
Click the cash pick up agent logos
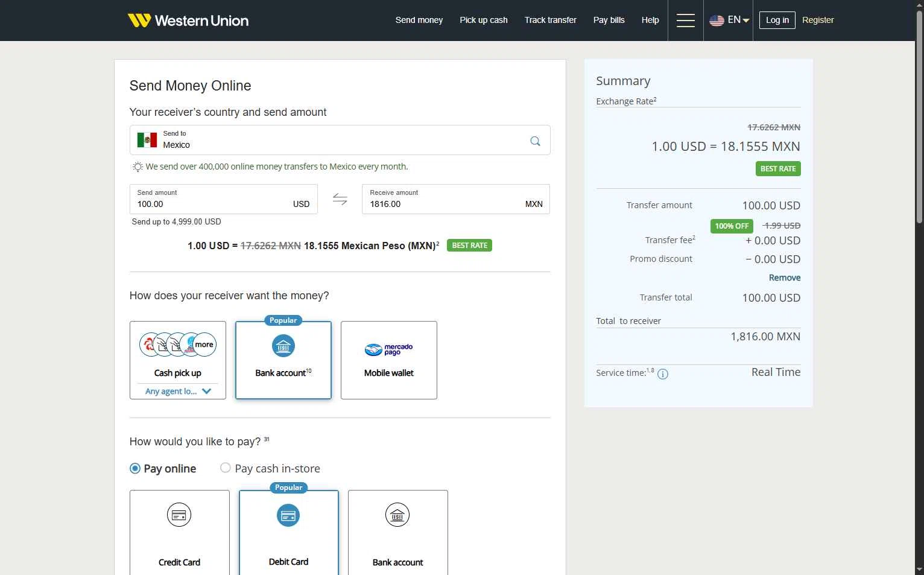coord(178,345)
